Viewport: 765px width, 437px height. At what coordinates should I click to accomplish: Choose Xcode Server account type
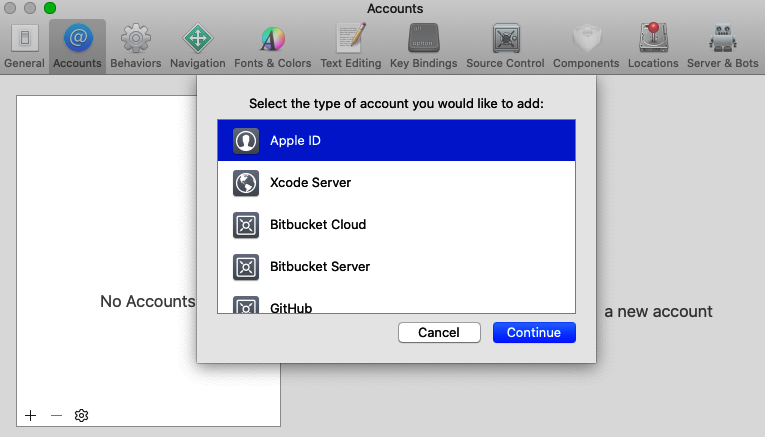396,182
